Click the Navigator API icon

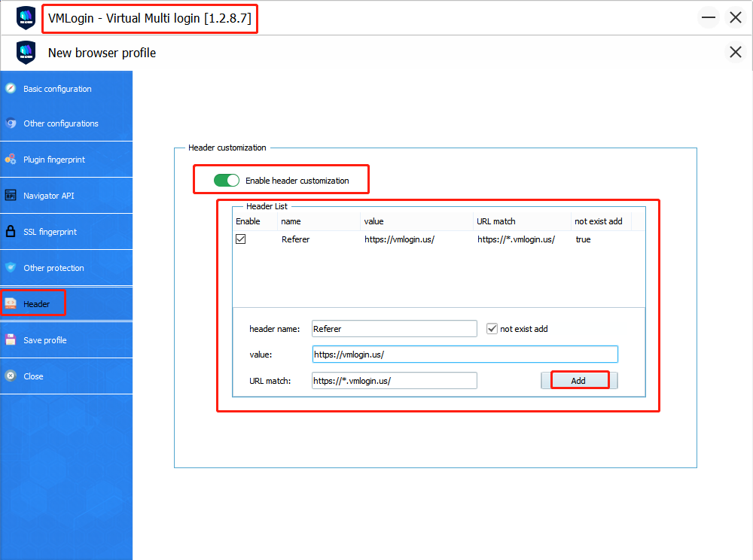(11, 196)
